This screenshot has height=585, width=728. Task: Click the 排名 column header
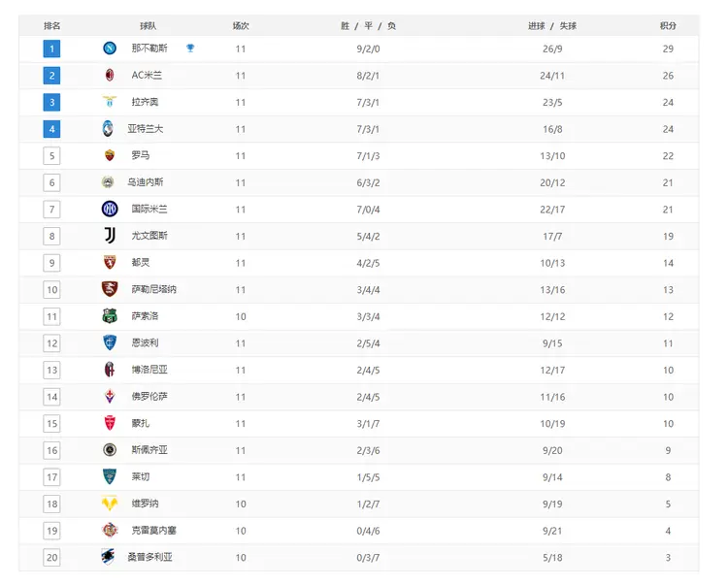(x=52, y=26)
